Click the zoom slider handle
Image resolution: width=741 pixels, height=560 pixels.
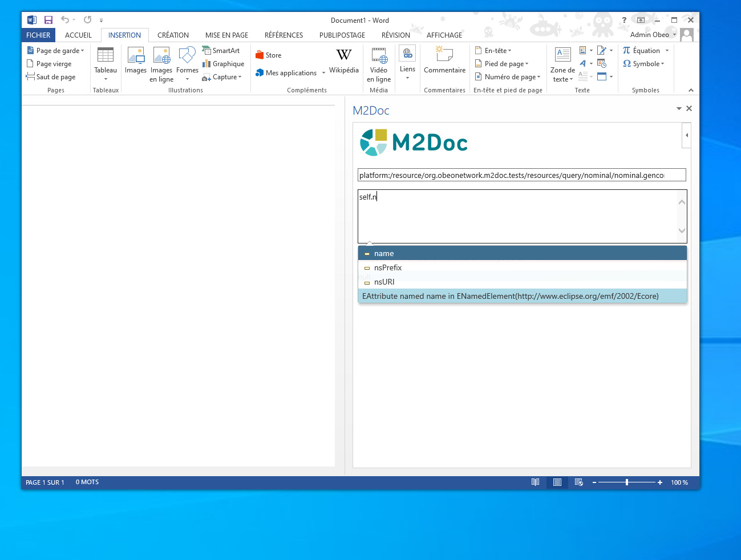pos(627,482)
